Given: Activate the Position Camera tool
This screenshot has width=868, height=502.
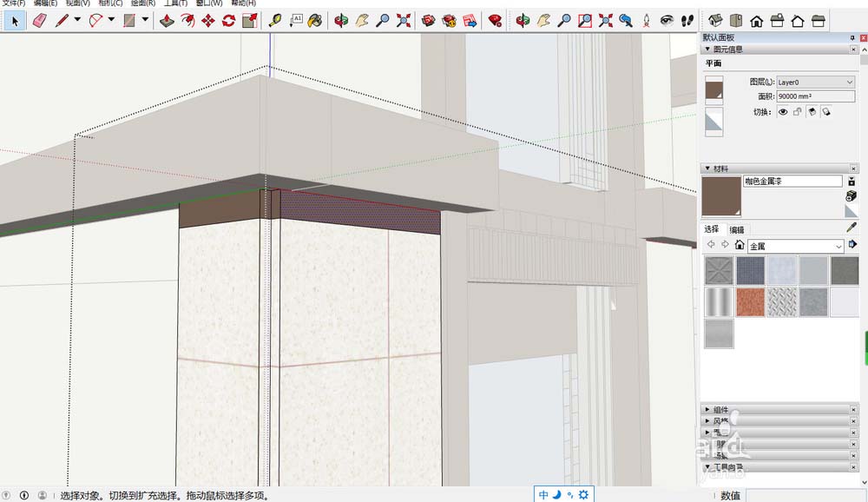Looking at the screenshot, I should tap(647, 21).
